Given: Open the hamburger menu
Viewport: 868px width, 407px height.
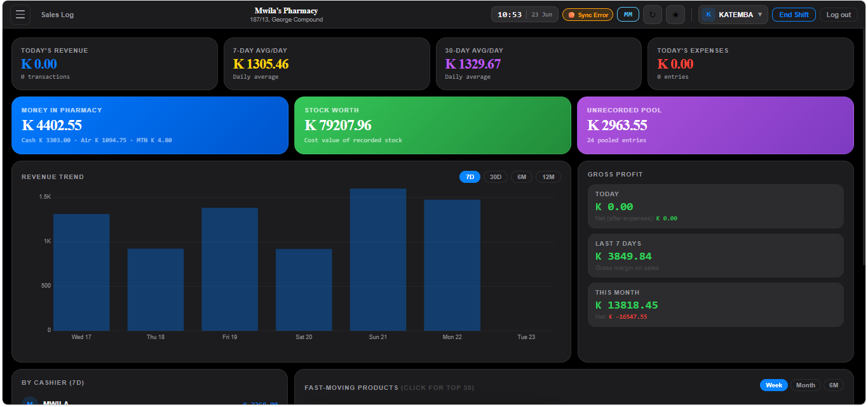Looking at the screenshot, I should [20, 15].
